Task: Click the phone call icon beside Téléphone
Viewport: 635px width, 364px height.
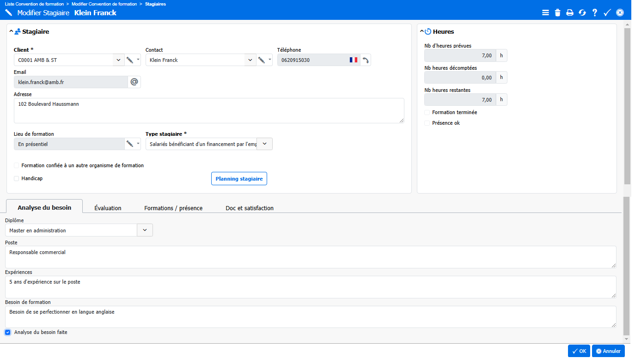Action: tap(366, 60)
